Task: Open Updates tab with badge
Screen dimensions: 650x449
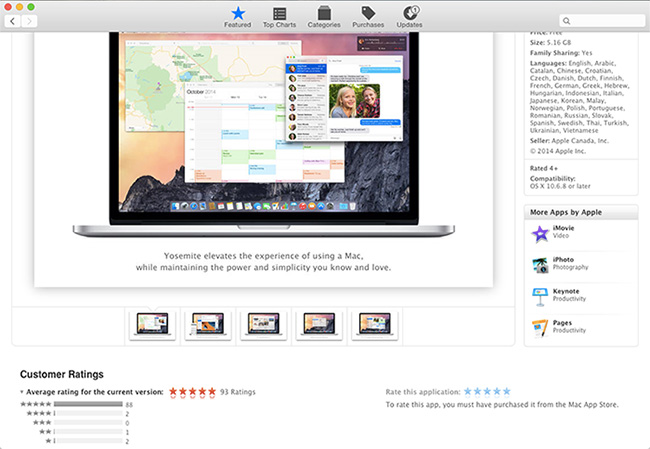Action: pyautogui.click(x=410, y=17)
